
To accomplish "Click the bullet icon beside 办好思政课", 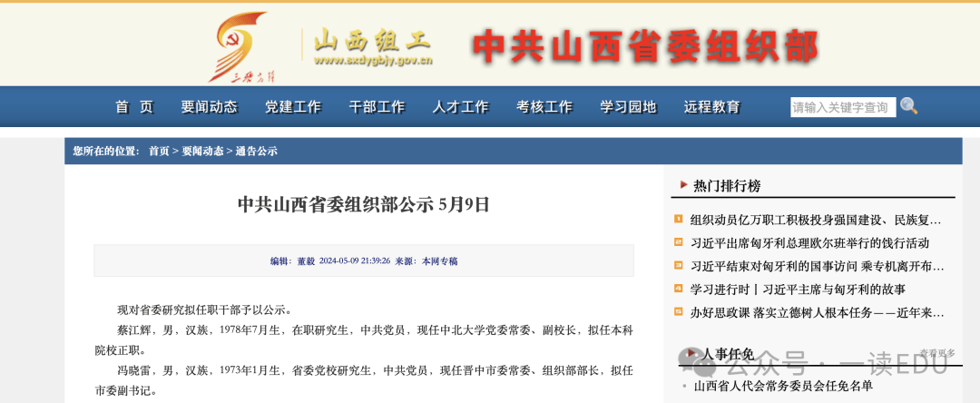I will 679,311.
